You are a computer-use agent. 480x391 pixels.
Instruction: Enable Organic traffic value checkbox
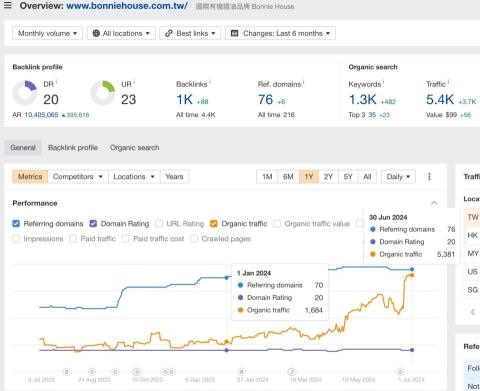pyautogui.click(x=277, y=224)
